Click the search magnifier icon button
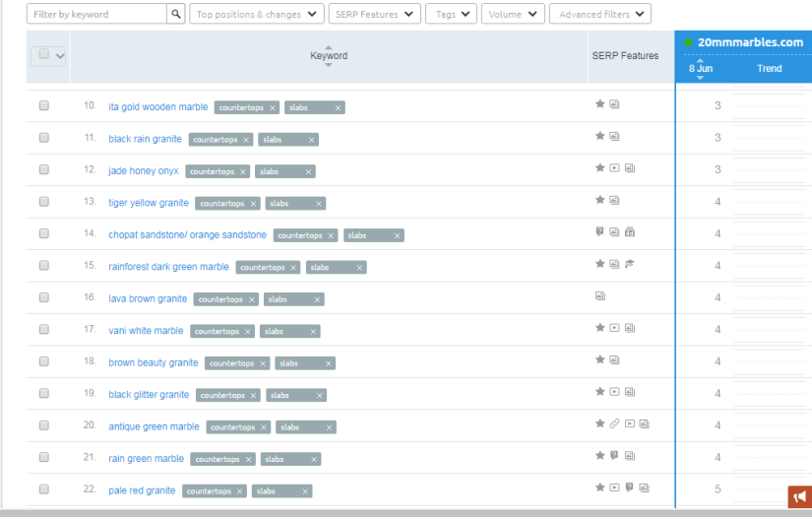 coord(176,14)
